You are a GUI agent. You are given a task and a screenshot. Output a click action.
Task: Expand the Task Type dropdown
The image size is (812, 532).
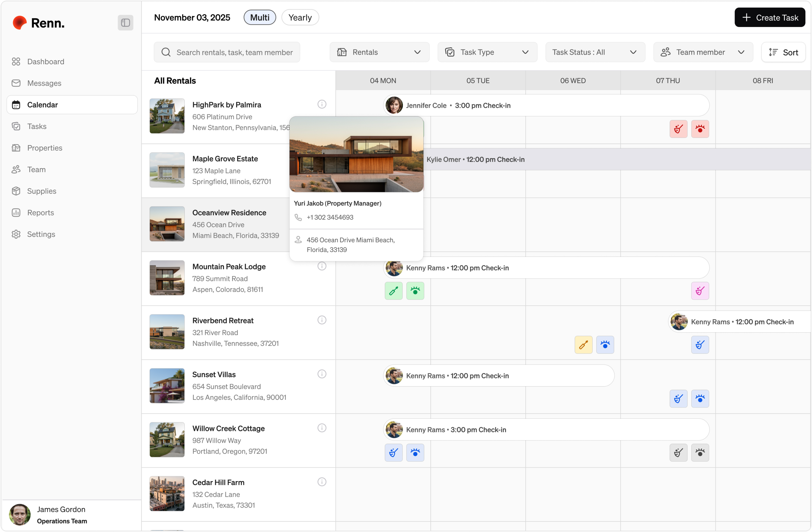487,52
